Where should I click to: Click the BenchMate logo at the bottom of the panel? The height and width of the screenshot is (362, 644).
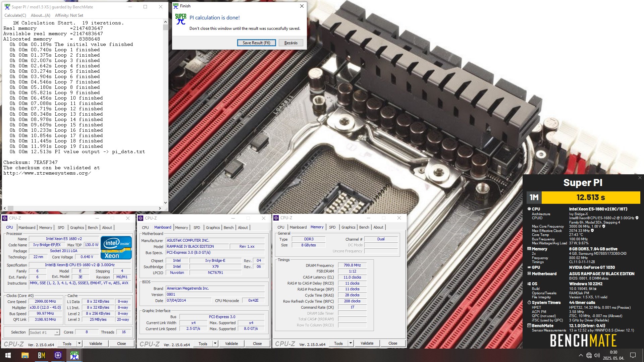583,341
